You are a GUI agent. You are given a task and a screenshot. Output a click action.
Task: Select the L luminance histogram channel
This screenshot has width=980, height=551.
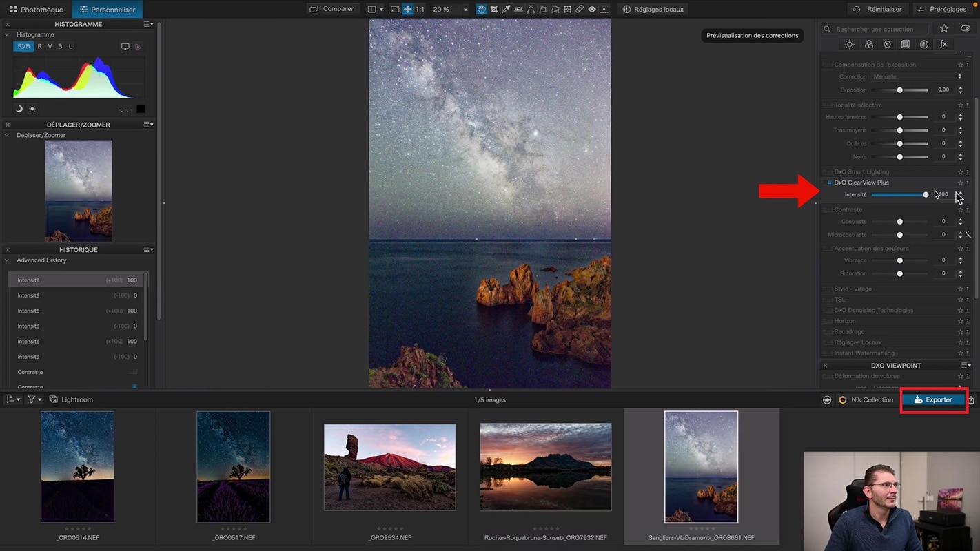[70, 47]
